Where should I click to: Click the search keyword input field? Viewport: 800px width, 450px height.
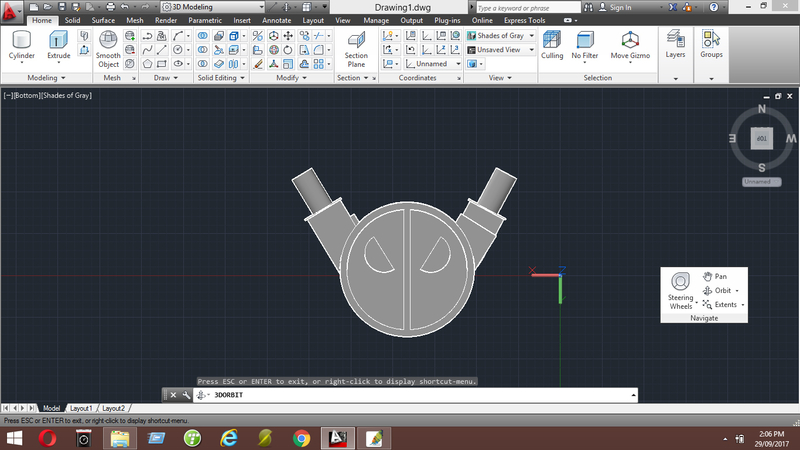528,8
